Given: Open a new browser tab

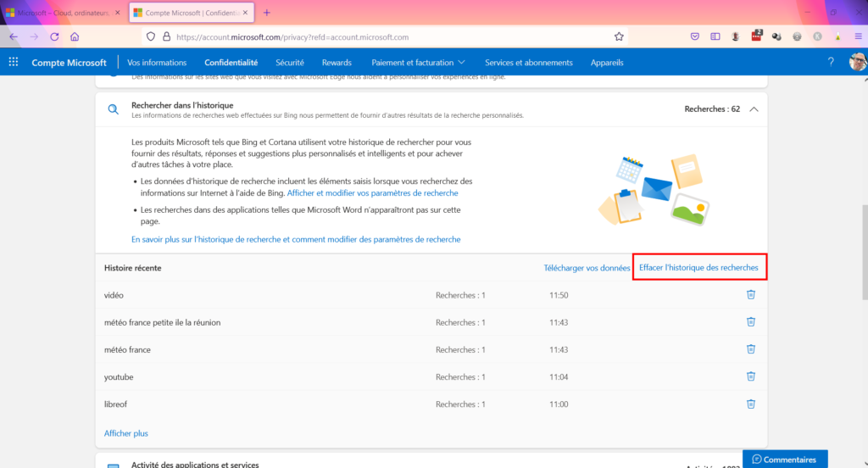Looking at the screenshot, I should tap(267, 13).
